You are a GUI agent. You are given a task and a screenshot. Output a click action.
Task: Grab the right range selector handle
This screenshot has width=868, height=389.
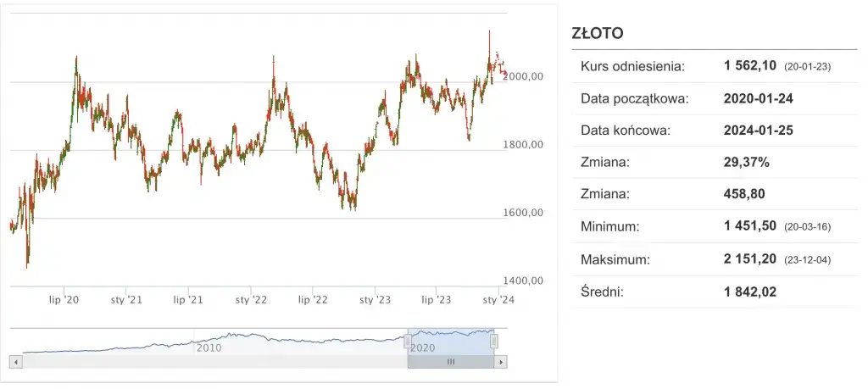[x=494, y=341]
